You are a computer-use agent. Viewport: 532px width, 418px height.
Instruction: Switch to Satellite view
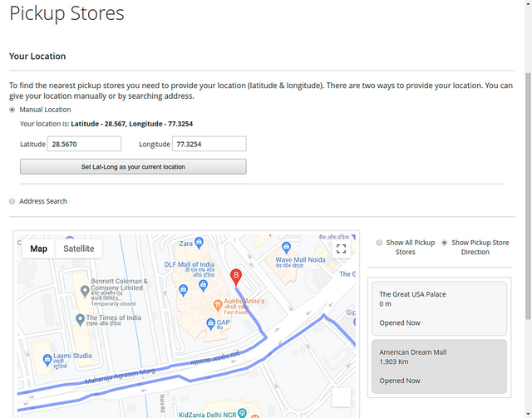(79, 248)
